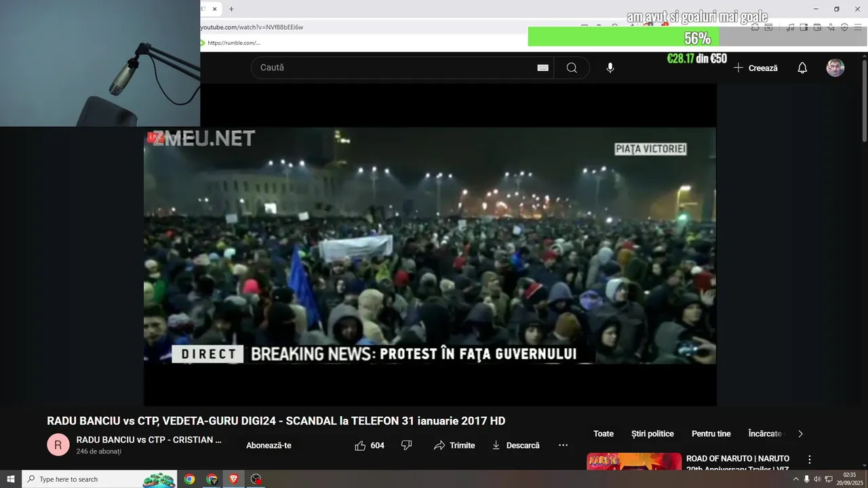Subscribe with Abonează-te button
The width and height of the screenshot is (868, 488).
pyautogui.click(x=269, y=445)
